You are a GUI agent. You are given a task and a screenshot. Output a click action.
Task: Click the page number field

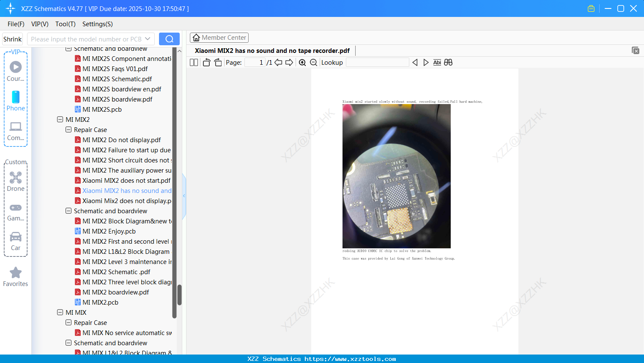[x=255, y=63]
